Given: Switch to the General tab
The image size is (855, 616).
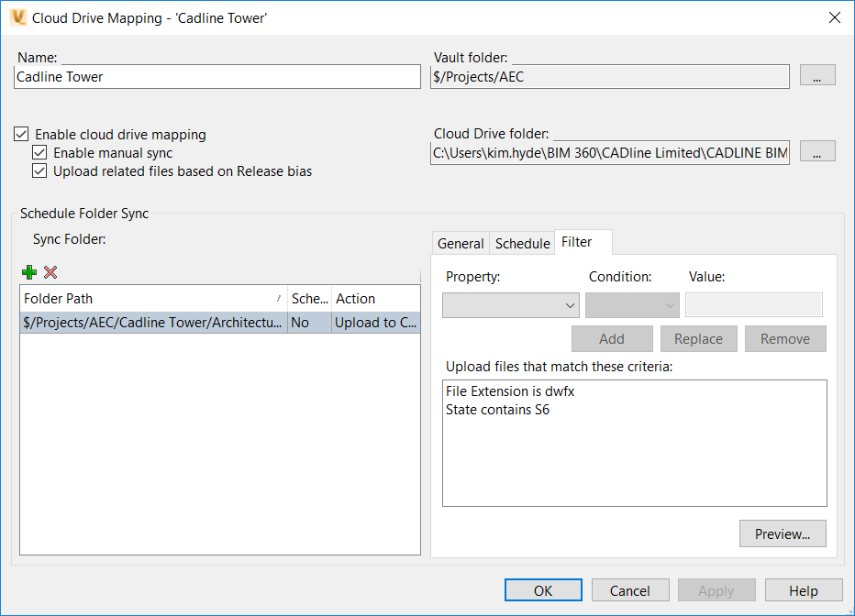Looking at the screenshot, I should pyautogui.click(x=461, y=244).
